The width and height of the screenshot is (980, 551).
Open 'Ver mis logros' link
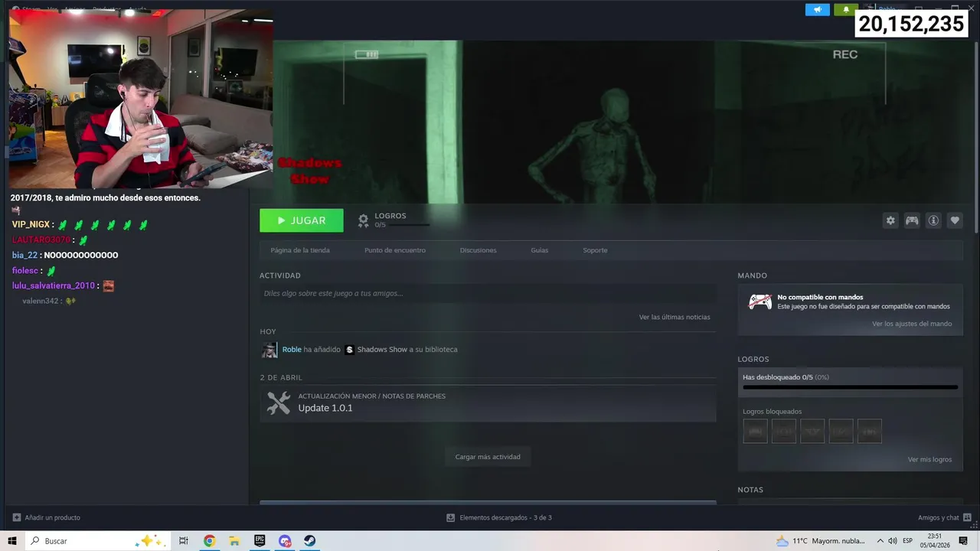[929, 460]
